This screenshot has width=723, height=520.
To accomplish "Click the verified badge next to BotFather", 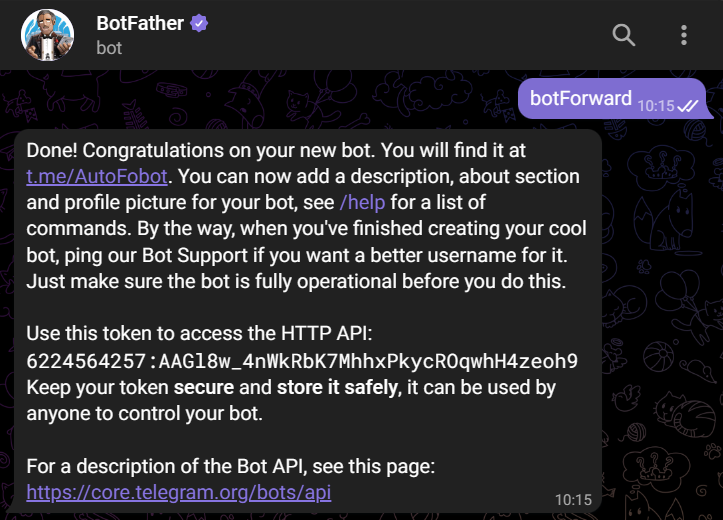I will pos(198,22).
